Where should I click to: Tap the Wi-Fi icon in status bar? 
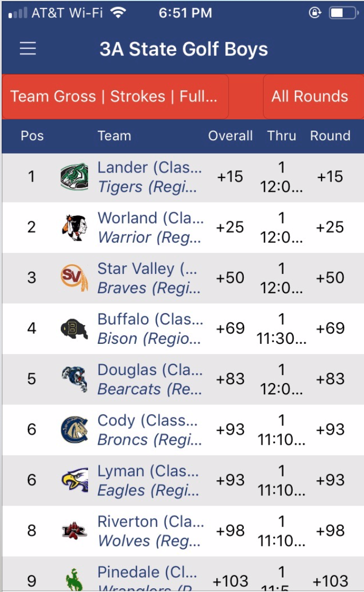coord(117,13)
